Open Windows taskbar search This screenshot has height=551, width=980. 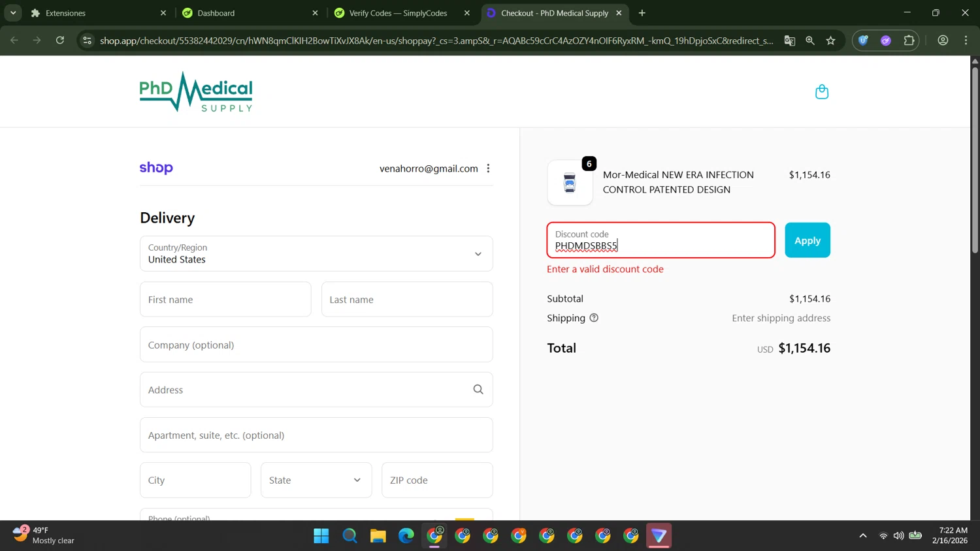350,536
